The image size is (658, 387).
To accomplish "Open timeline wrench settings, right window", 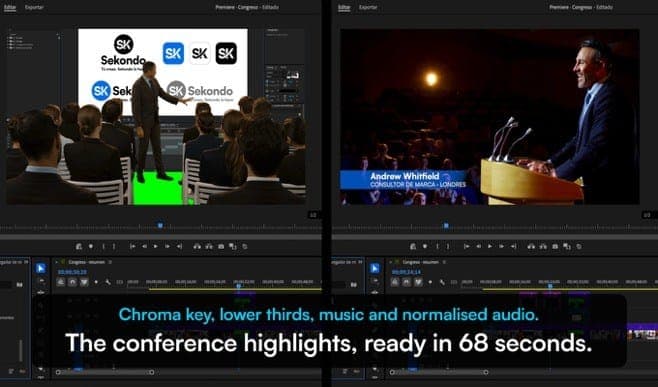I will point(442,282).
